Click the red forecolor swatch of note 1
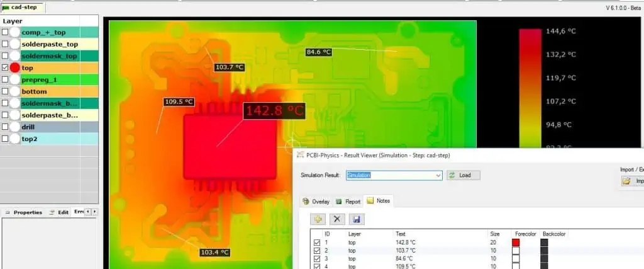The height and width of the screenshot is (269, 644). 516,242
